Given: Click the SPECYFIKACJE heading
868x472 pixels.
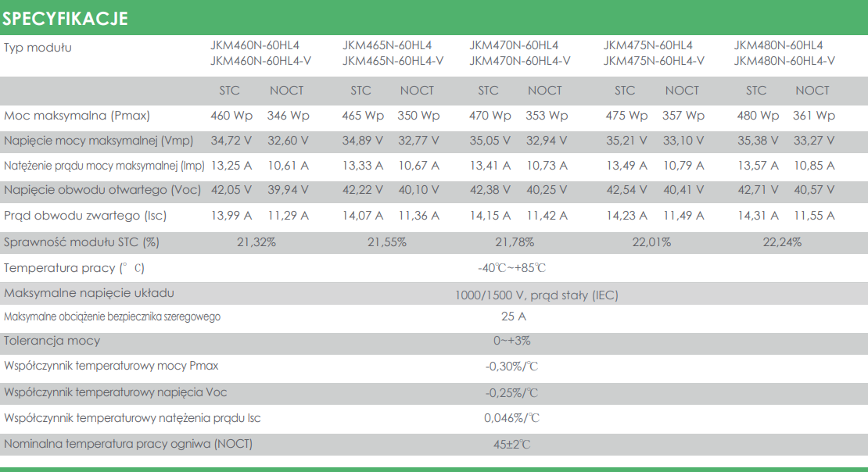Looking at the screenshot, I should click(x=66, y=19).
